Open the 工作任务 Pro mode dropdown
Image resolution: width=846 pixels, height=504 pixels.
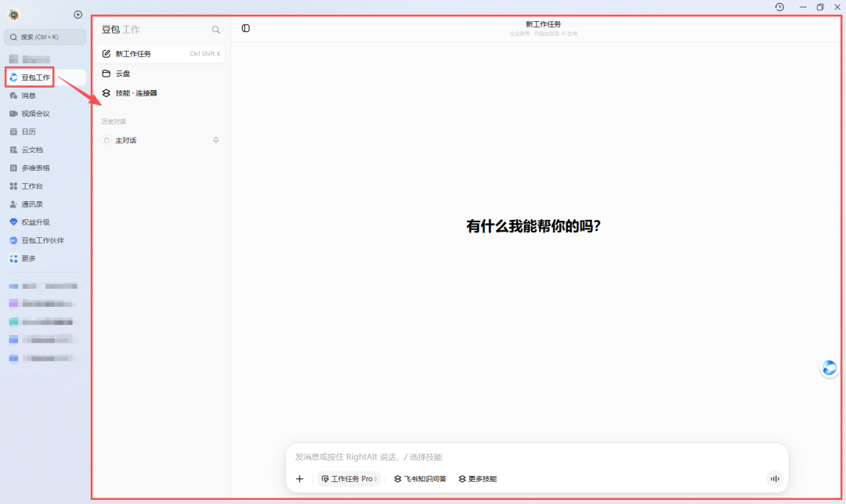pyautogui.click(x=349, y=479)
